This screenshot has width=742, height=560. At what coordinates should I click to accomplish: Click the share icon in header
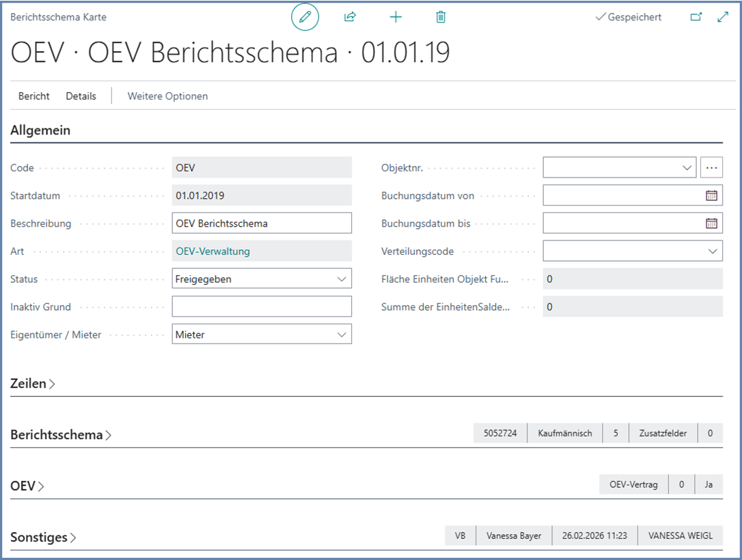(350, 17)
